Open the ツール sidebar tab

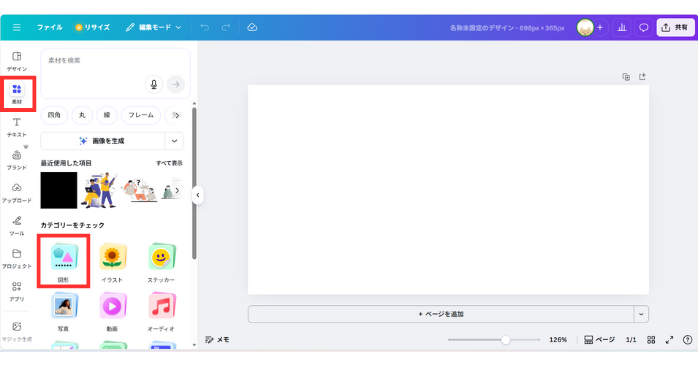pos(16,226)
